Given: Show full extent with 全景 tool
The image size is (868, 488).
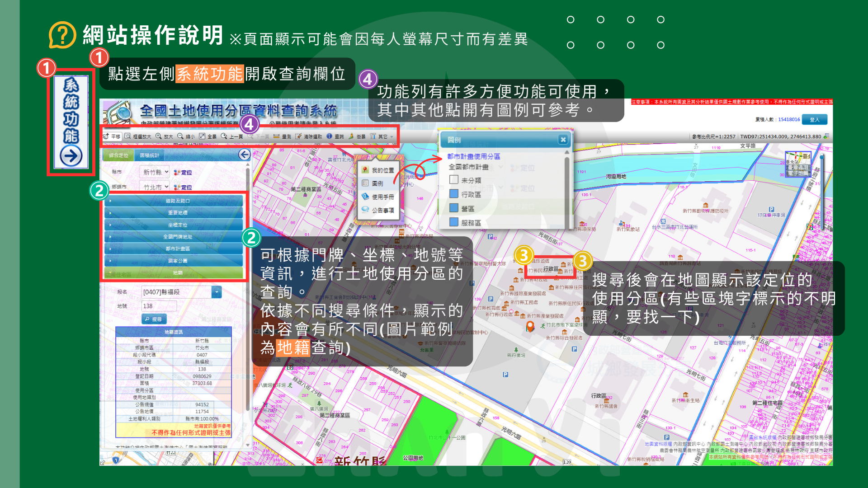Looking at the screenshot, I should (208, 136).
